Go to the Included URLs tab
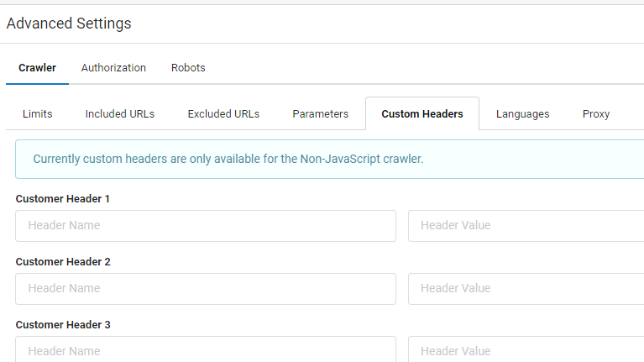Screen dimensions: 644x362 coord(120,114)
